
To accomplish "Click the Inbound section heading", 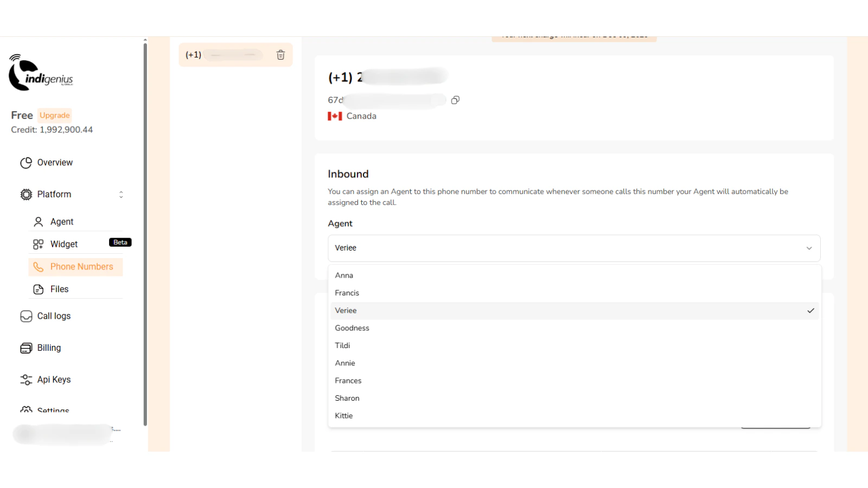I will (348, 174).
